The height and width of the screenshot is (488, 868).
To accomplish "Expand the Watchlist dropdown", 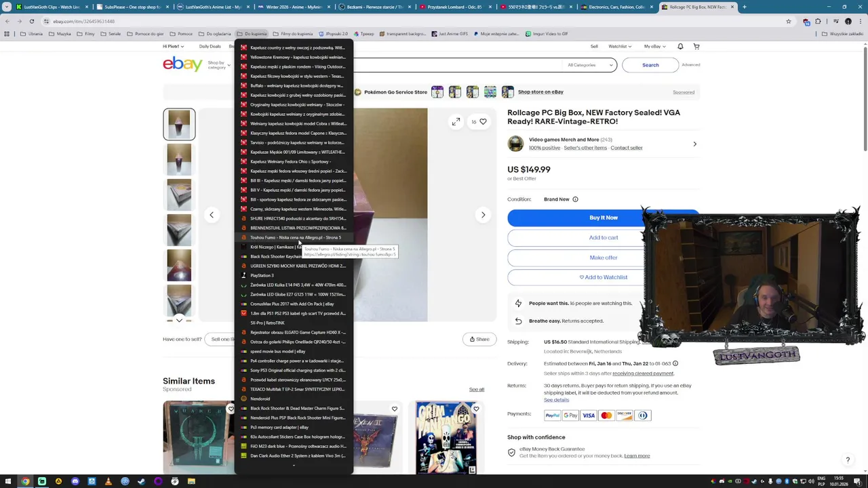I will pyautogui.click(x=620, y=47).
